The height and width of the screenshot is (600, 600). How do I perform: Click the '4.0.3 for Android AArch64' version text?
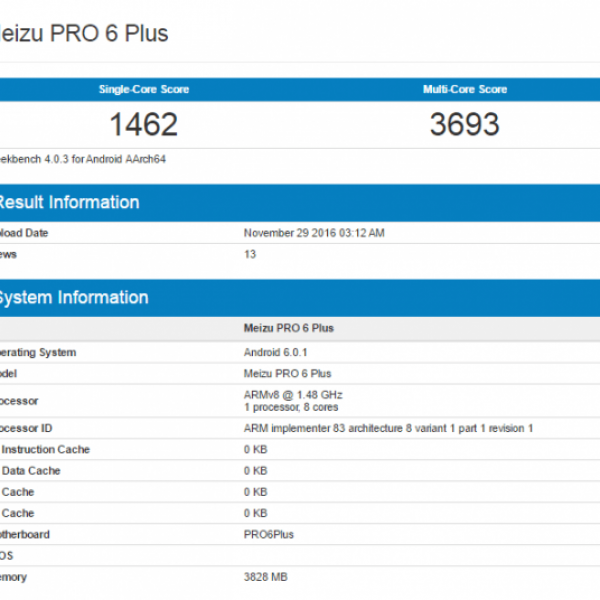[105, 159]
